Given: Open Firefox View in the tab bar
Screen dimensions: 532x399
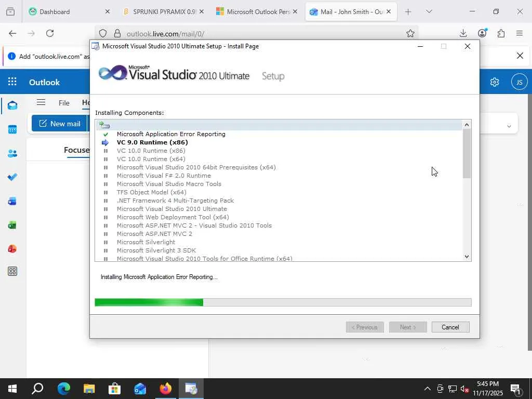Looking at the screenshot, I should pos(10,11).
